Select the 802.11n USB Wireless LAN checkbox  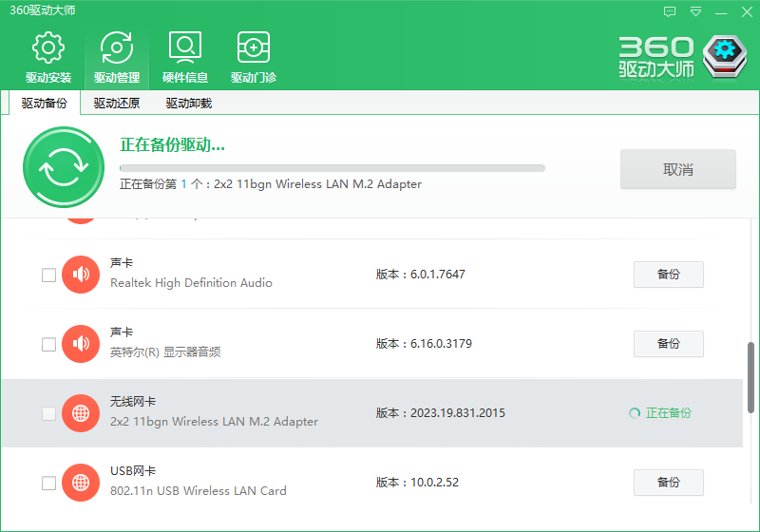(x=48, y=484)
